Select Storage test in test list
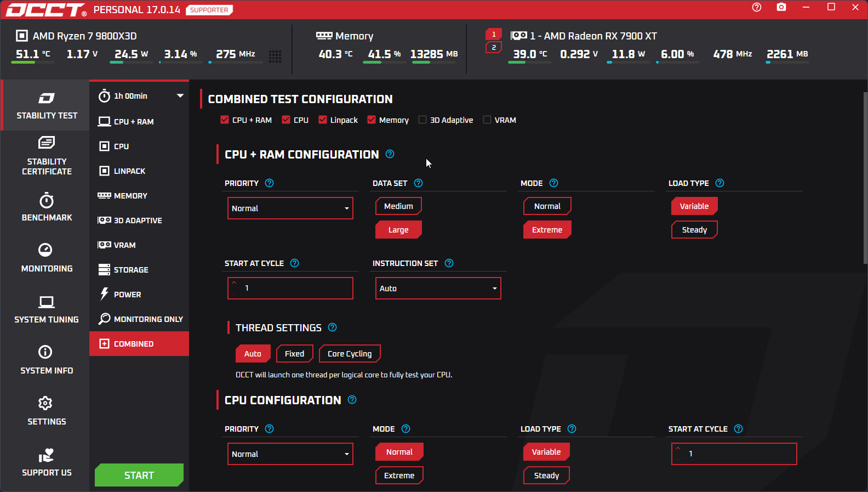 pyautogui.click(x=139, y=270)
